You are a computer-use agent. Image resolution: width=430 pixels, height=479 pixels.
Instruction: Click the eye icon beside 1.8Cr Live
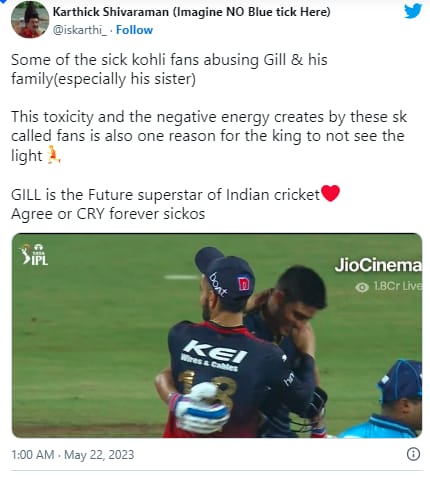[362, 287]
